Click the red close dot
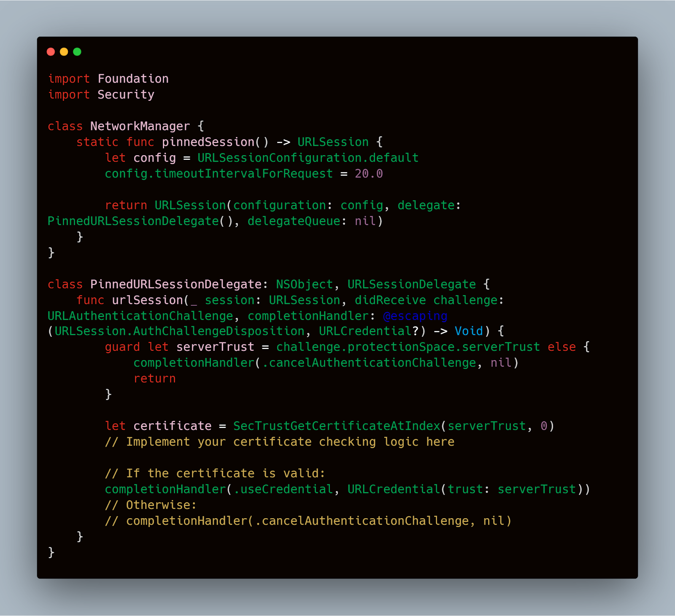Viewport: 675px width, 616px height. click(51, 52)
